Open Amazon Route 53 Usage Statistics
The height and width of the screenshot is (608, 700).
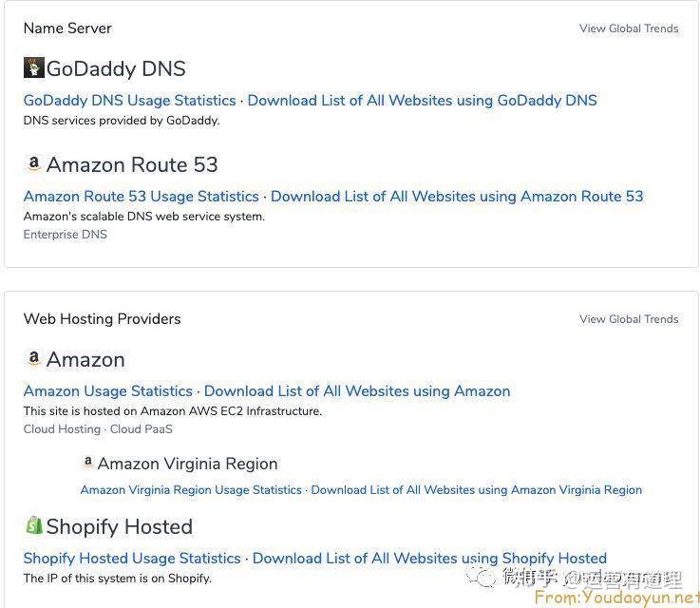142,197
